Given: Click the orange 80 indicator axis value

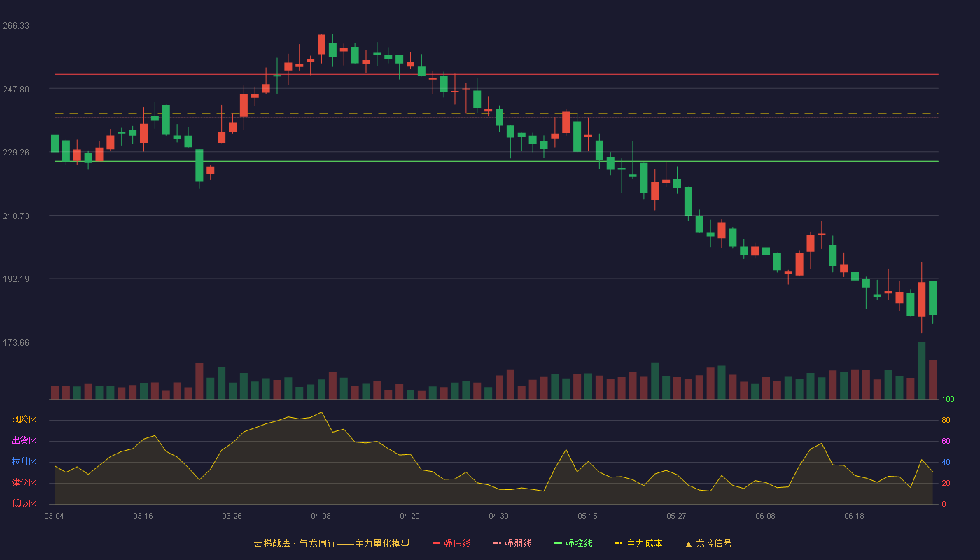Looking at the screenshot, I should 946,420.
